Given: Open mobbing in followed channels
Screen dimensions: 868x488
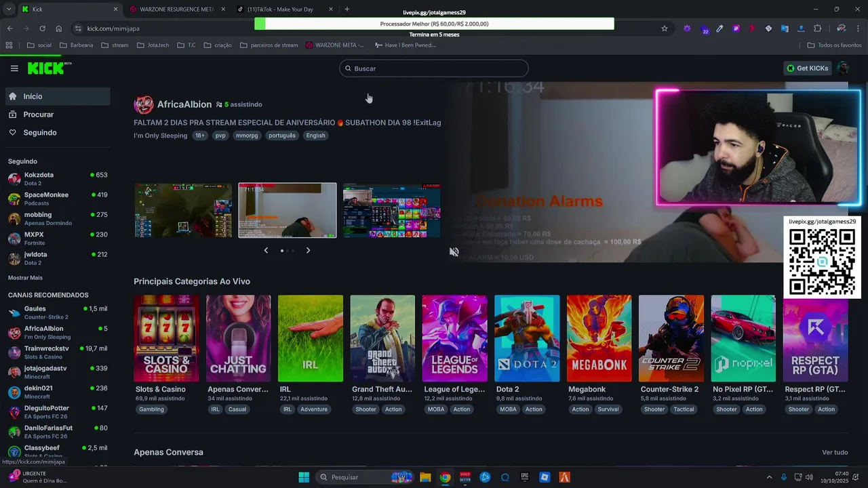Looking at the screenshot, I should tap(58, 218).
